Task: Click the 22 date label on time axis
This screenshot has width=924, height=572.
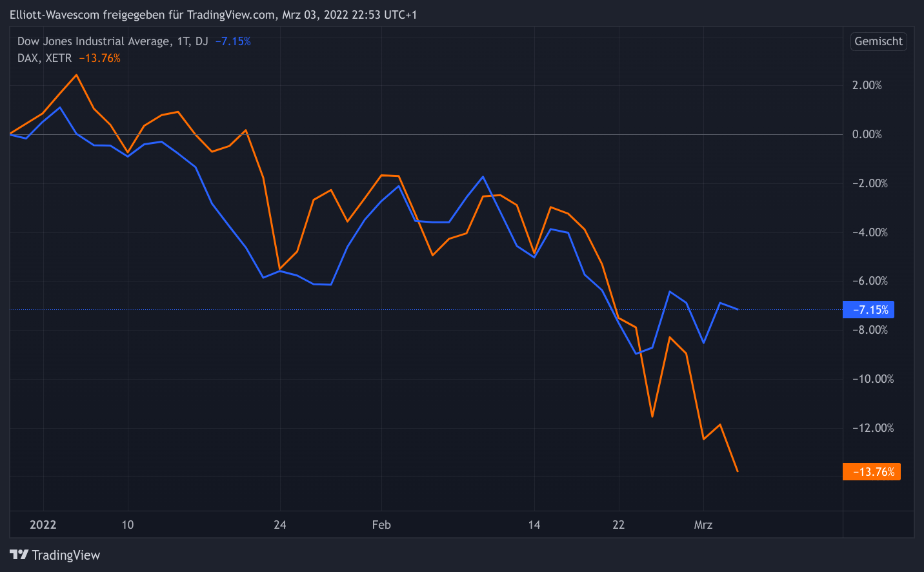Action: (619, 525)
